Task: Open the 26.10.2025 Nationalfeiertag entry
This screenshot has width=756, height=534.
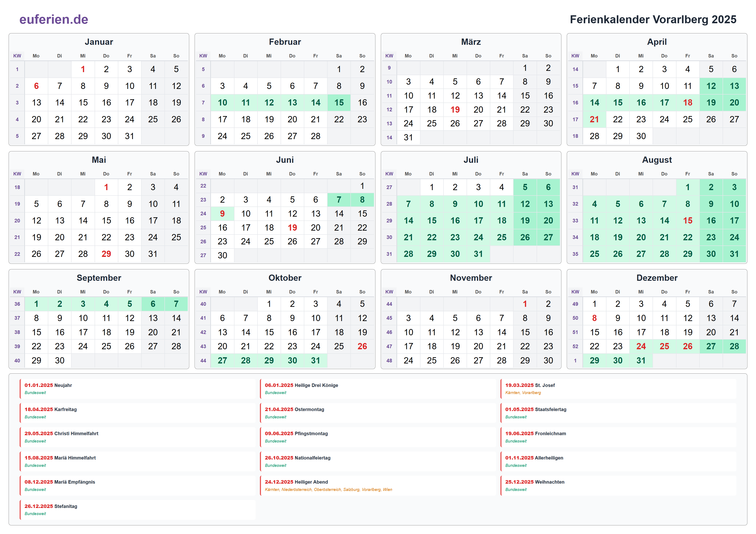Action: tap(378, 461)
